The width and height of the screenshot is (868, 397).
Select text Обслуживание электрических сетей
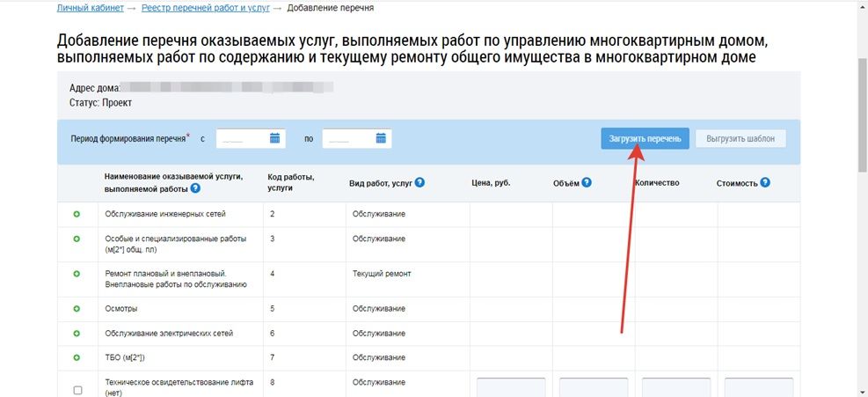[x=169, y=334]
